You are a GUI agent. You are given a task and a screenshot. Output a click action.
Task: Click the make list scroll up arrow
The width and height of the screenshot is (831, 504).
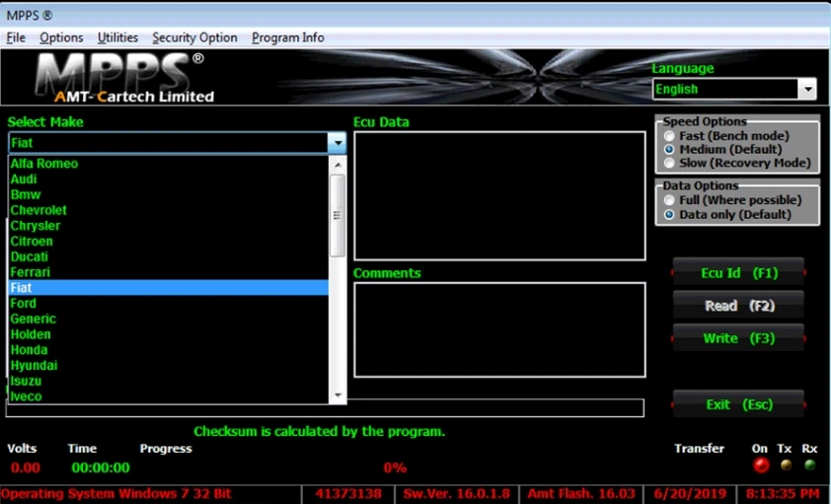pos(338,165)
